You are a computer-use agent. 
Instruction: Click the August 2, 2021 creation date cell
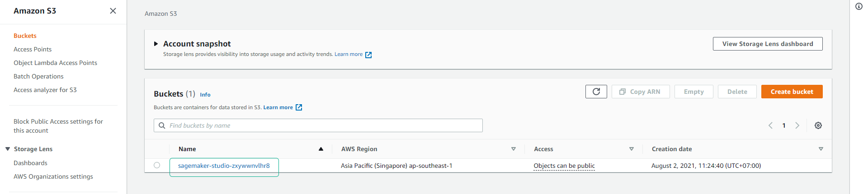(x=706, y=166)
